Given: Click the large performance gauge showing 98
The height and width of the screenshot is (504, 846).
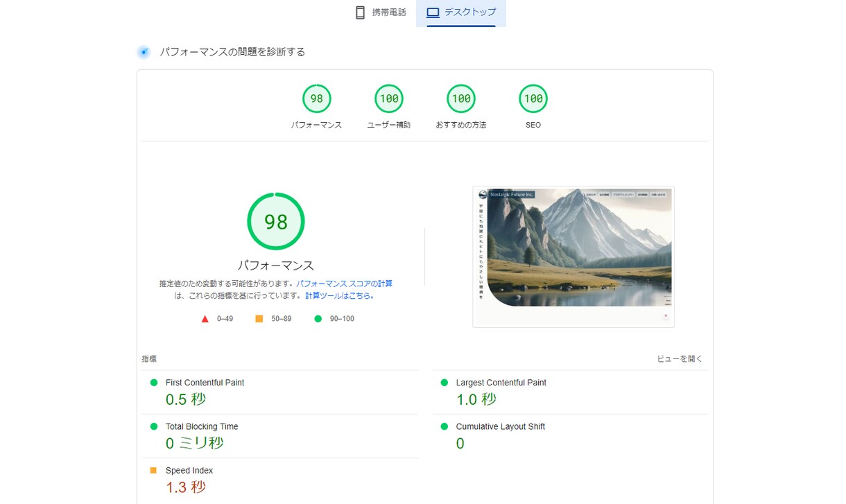Looking at the screenshot, I should click(276, 222).
